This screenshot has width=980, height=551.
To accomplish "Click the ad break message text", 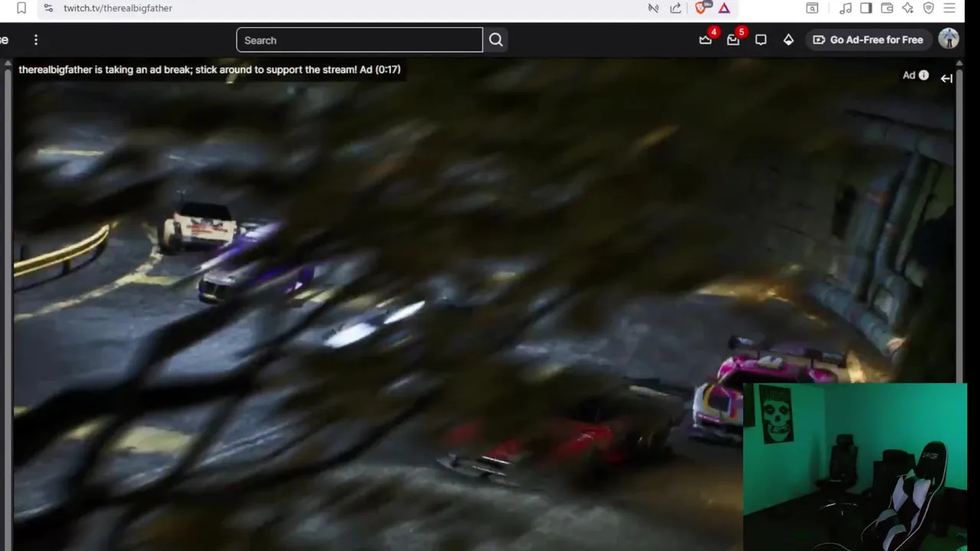I will click(209, 70).
